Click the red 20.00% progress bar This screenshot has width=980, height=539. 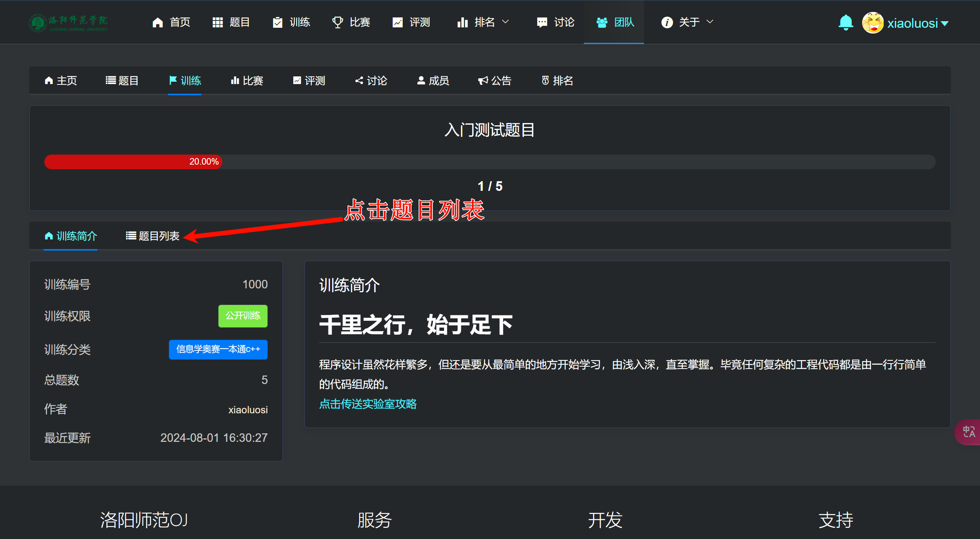(133, 162)
